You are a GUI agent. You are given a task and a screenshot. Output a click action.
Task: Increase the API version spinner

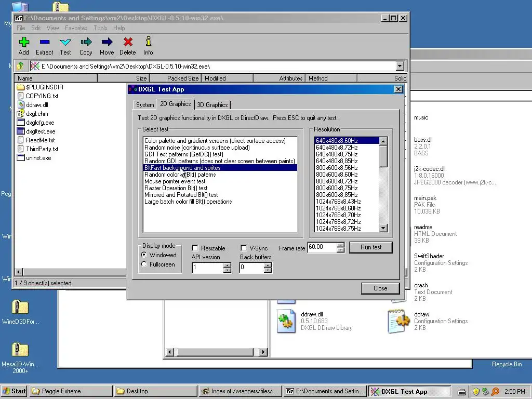point(228,265)
